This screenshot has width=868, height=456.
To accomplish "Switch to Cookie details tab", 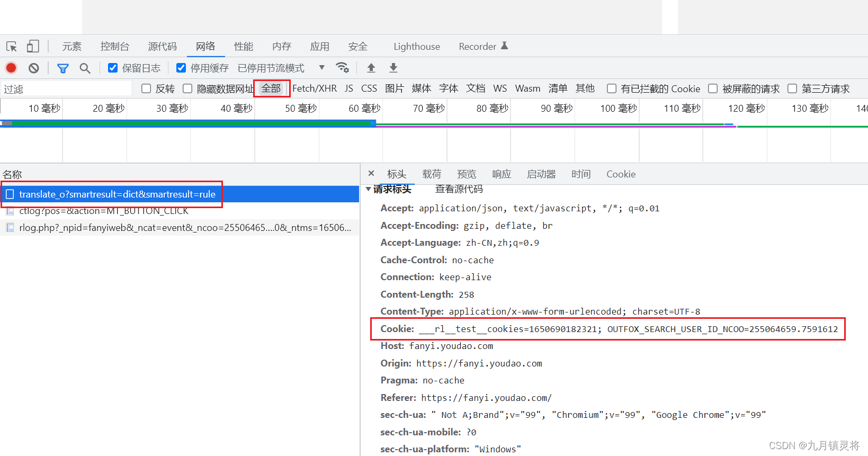I will [621, 174].
